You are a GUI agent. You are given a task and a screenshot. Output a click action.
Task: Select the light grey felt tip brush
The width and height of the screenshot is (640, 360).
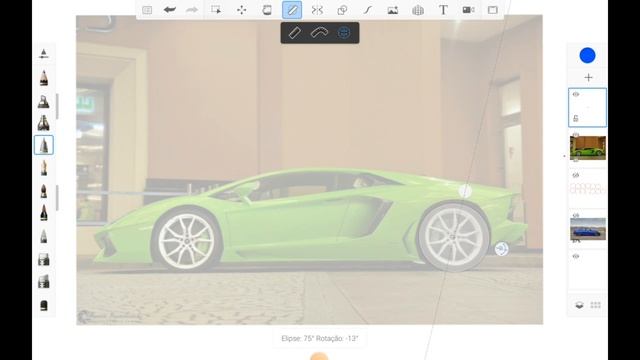point(44,236)
